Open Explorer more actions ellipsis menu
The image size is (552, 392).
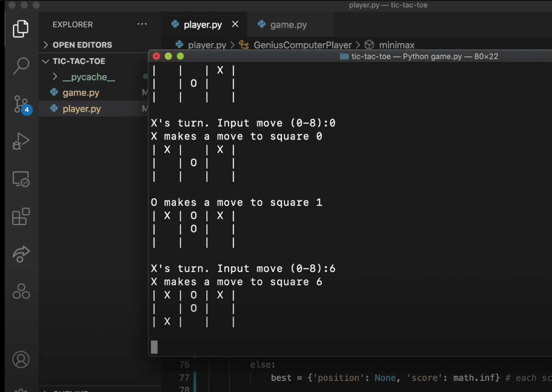[142, 24]
